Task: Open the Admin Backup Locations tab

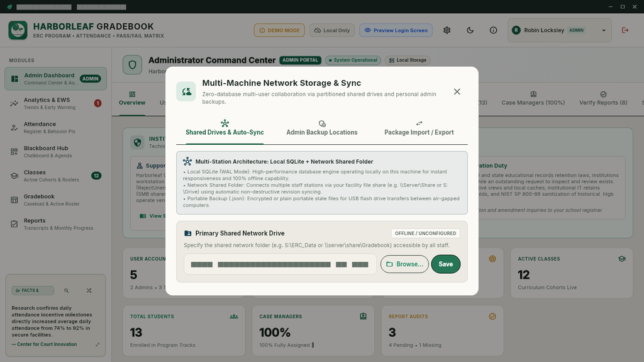Action: (x=321, y=128)
